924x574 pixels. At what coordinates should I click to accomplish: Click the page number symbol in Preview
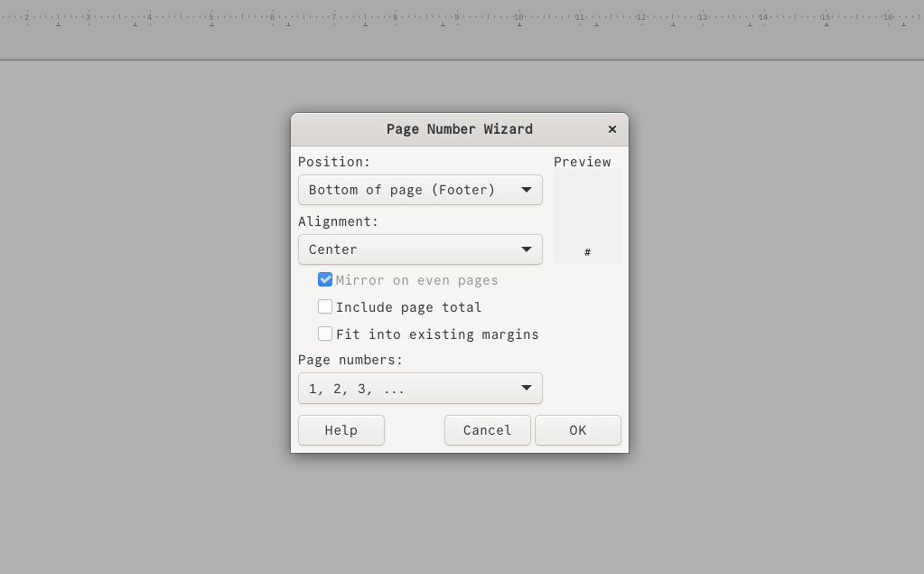pos(587,252)
